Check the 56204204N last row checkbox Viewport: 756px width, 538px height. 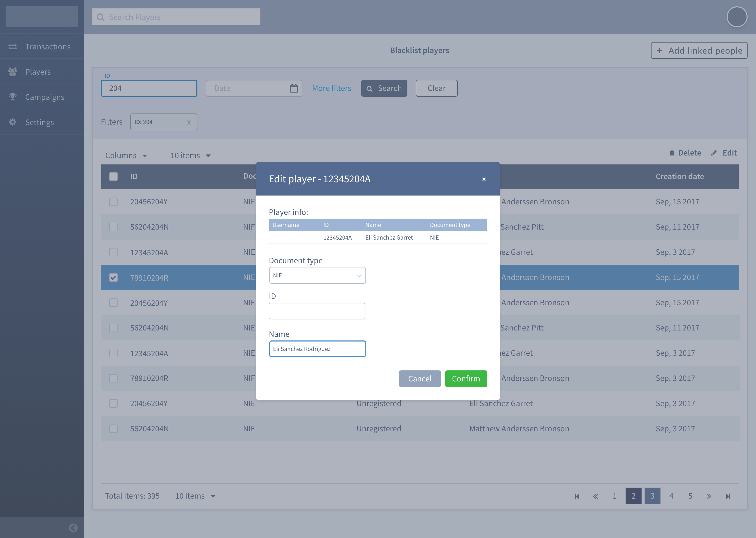click(x=113, y=428)
